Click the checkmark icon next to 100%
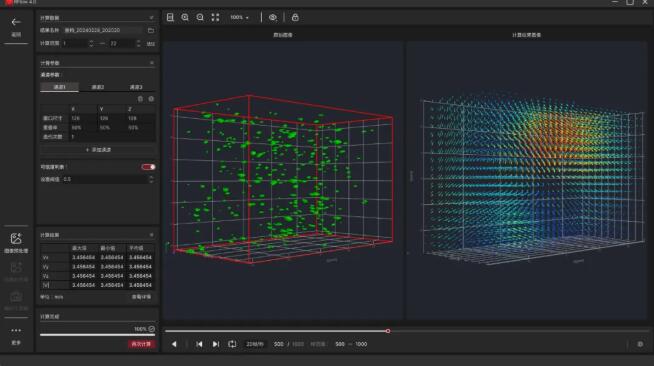 click(151, 329)
